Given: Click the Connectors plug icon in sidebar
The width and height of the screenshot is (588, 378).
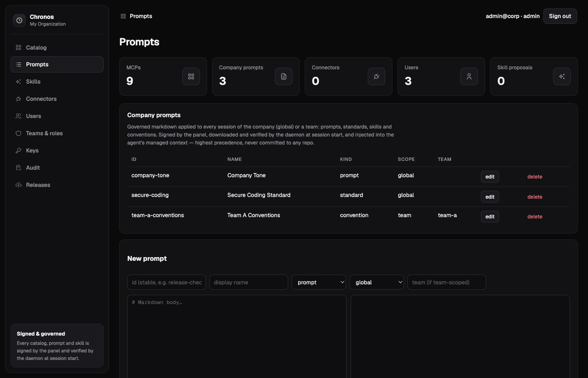Looking at the screenshot, I should pyautogui.click(x=18, y=99).
